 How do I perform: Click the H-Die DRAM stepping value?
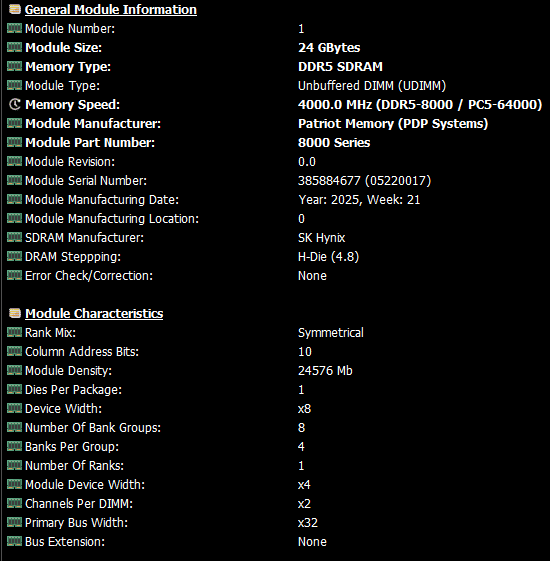328,257
